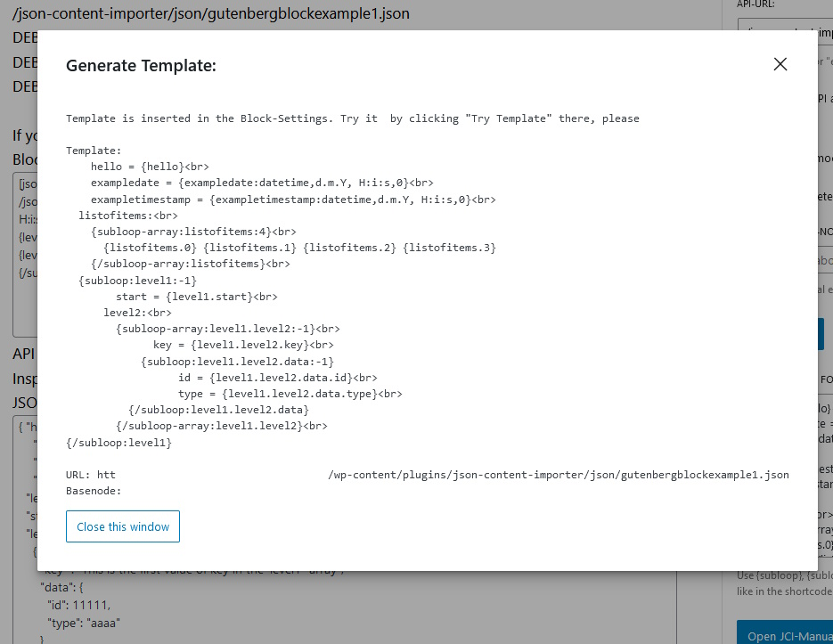The width and height of the screenshot is (833, 644).
Task: Click the "{subloop-array:listofitems:4}" opening line
Action: tap(193, 232)
